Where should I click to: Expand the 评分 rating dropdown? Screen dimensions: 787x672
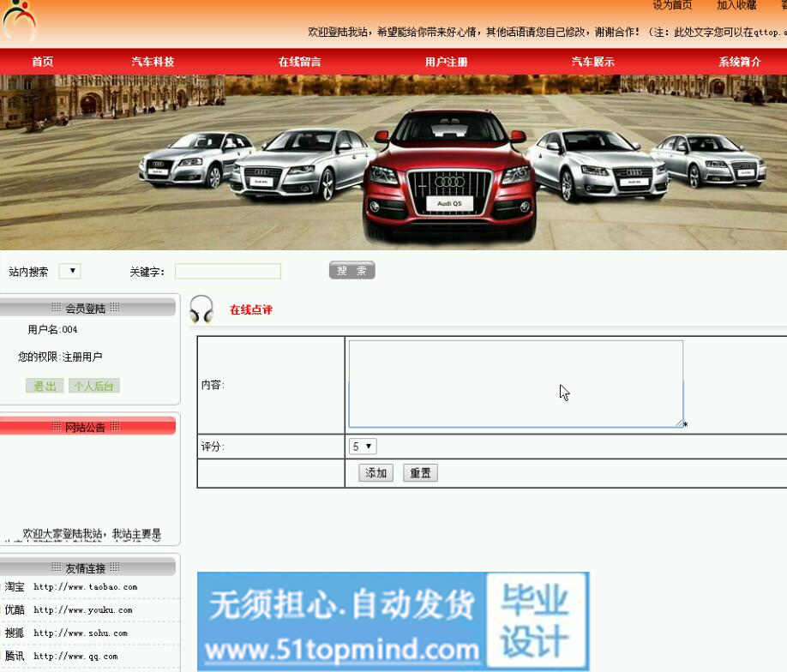(x=363, y=447)
